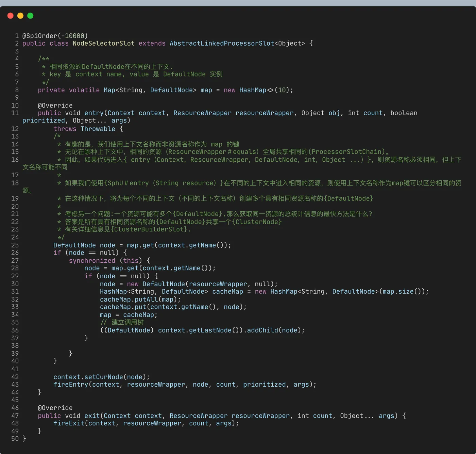The height and width of the screenshot is (454, 476).
Task: Click 'boolean' keyword at end of line 11
Action: coord(404,113)
